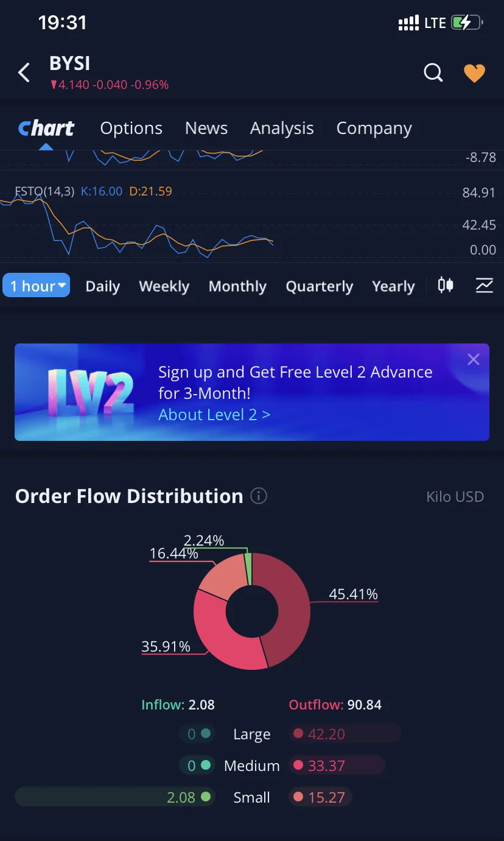Follow the About Level 2 link
The height and width of the screenshot is (841, 504).
point(214,415)
